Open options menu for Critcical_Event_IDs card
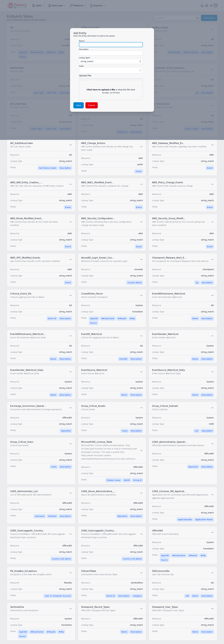The image size is (224, 644). pos(71,296)
